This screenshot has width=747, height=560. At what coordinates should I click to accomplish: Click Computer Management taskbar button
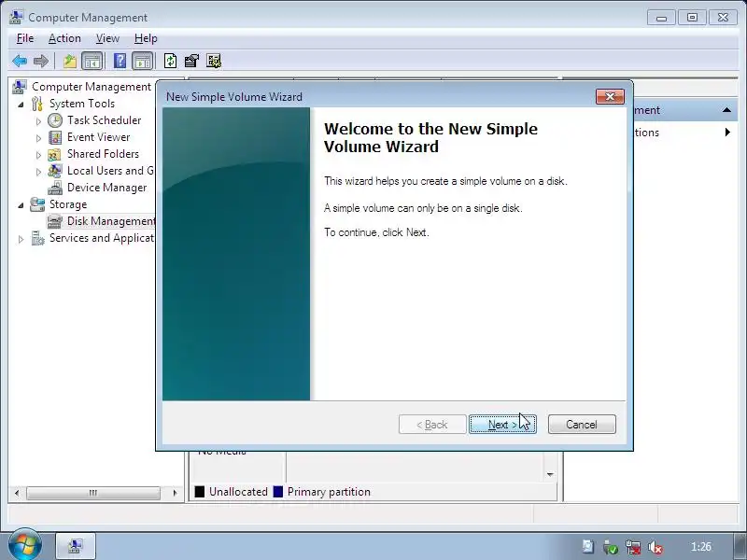[76, 546]
